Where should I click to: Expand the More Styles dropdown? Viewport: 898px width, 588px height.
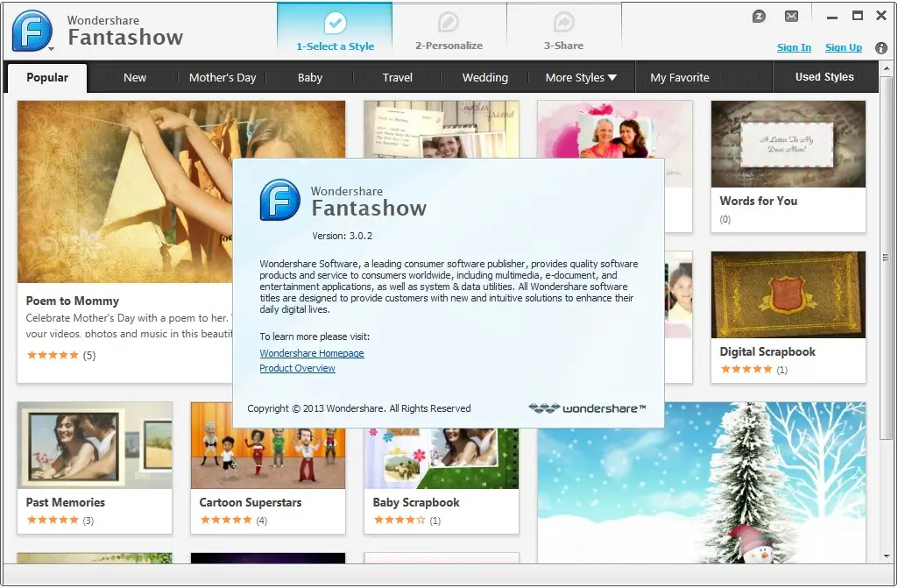click(x=581, y=77)
